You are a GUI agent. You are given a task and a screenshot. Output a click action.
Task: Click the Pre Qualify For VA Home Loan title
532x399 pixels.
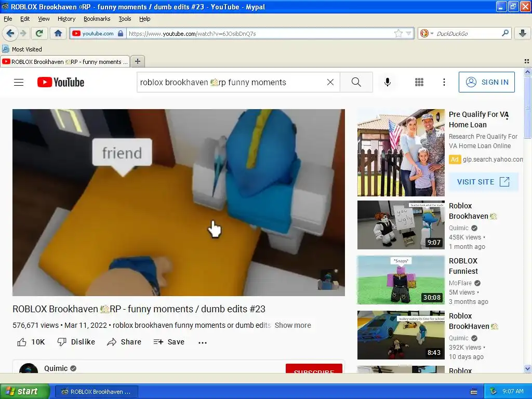point(478,119)
